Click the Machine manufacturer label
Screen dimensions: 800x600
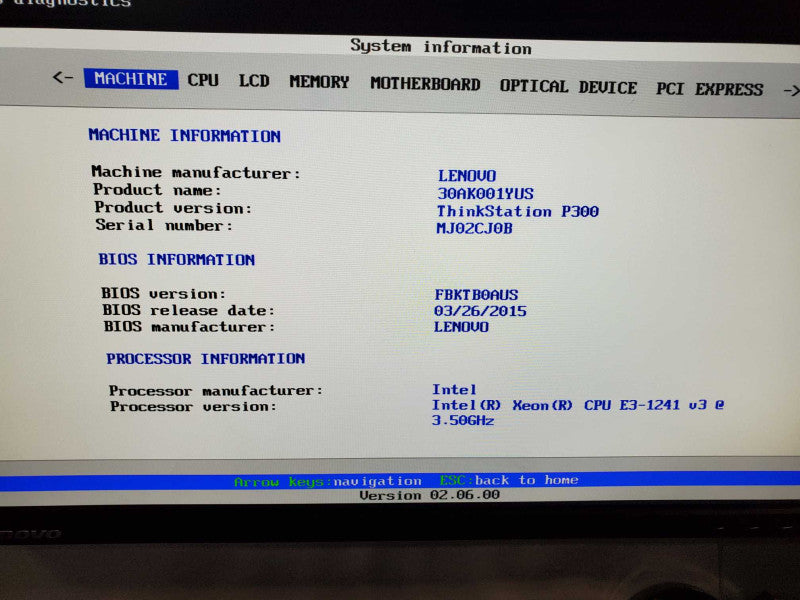click(x=196, y=172)
